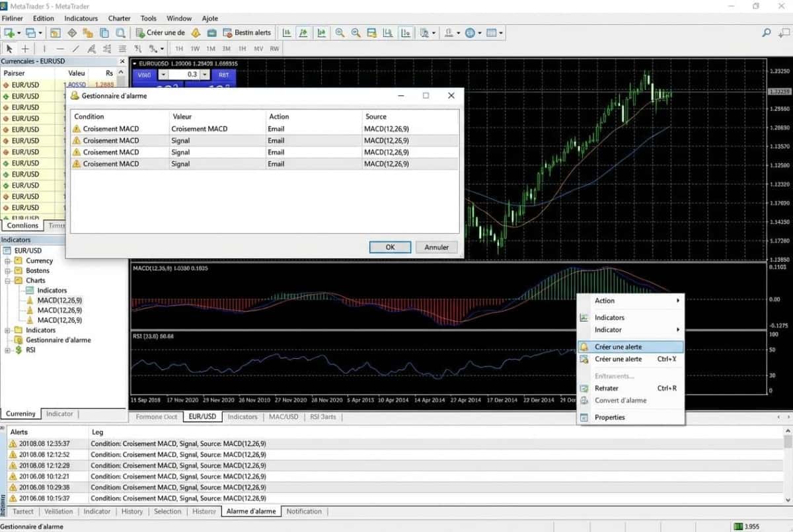Image resolution: width=793 pixels, height=532 pixels.
Task: Click the MV timeframe button
Action: click(x=258, y=48)
